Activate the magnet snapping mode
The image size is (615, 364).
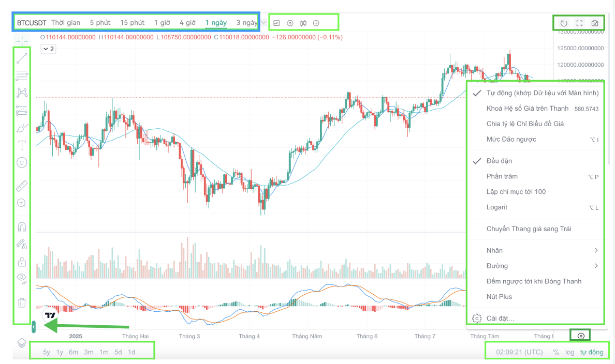(x=22, y=226)
